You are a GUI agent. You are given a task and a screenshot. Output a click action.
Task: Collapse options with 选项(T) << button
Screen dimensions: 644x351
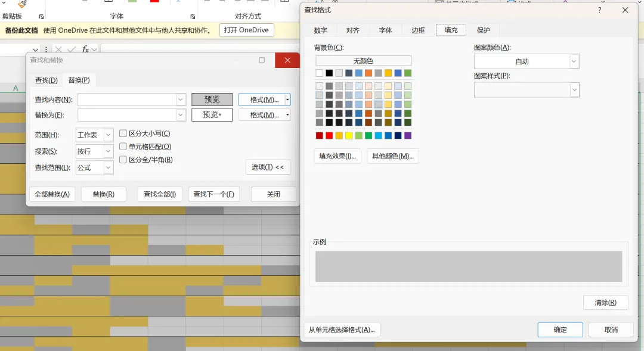(268, 167)
